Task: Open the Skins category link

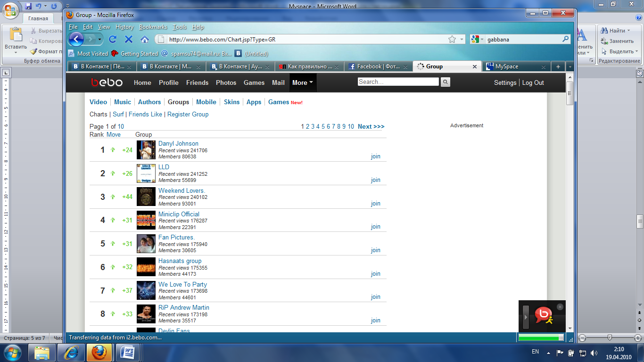Action: click(231, 102)
